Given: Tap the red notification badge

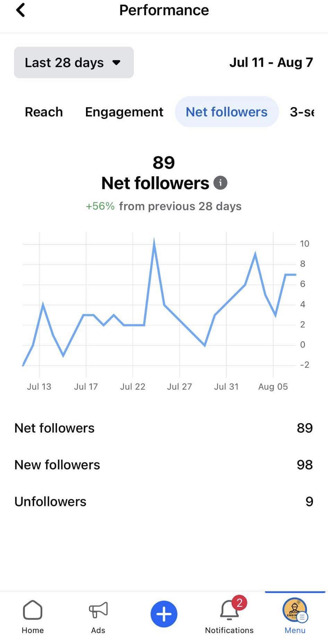Looking at the screenshot, I should click(239, 603).
